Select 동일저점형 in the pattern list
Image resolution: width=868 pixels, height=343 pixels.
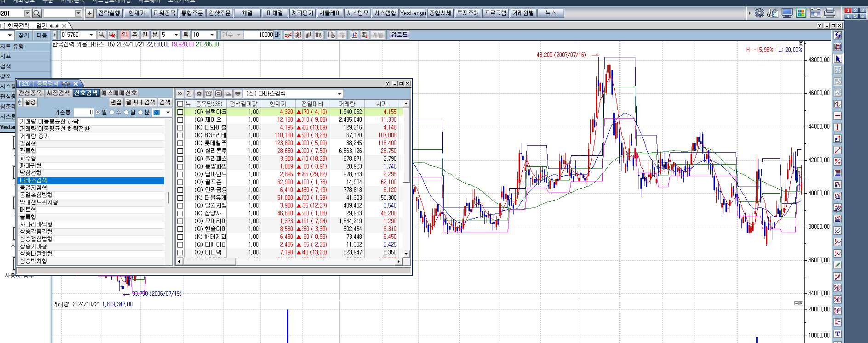34,187
